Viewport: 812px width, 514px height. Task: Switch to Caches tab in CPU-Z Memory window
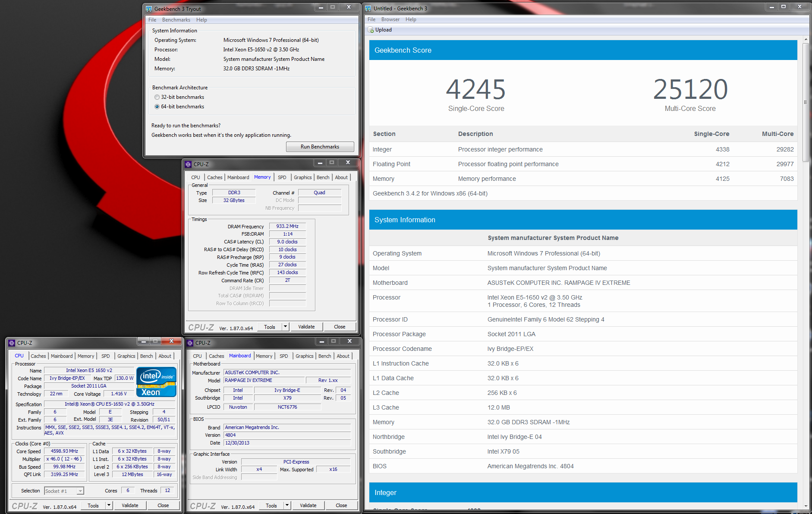(x=214, y=177)
